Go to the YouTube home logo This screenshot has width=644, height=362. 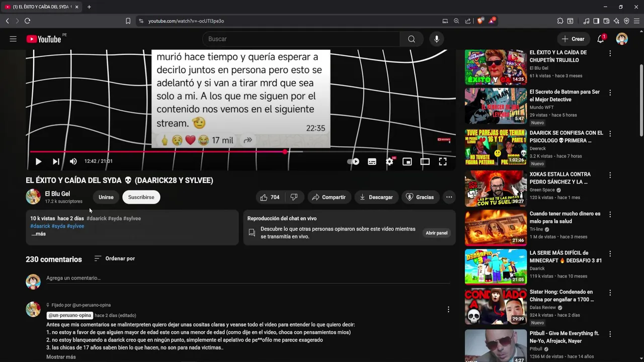point(44,39)
